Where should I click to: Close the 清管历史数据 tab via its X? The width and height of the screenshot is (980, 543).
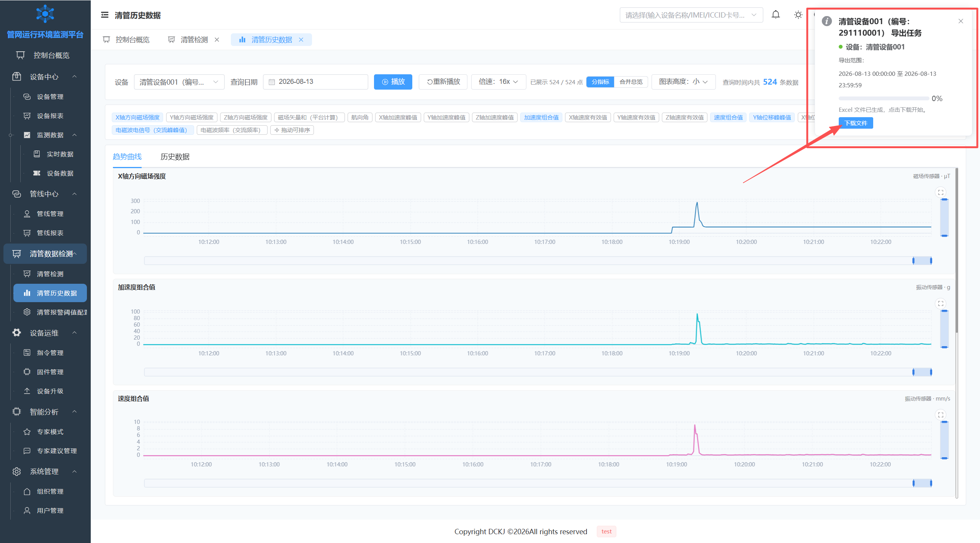click(x=301, y=40)
